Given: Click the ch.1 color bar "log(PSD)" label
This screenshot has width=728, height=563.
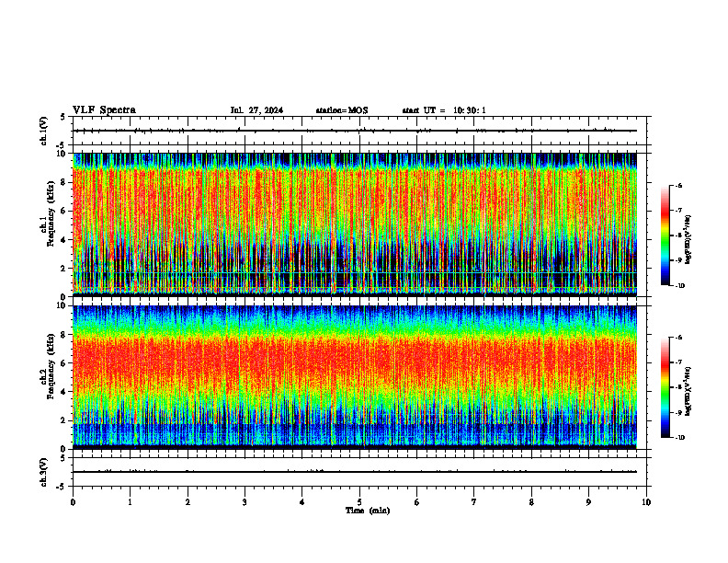Looking at the screenshot, I should coord(688,239).
